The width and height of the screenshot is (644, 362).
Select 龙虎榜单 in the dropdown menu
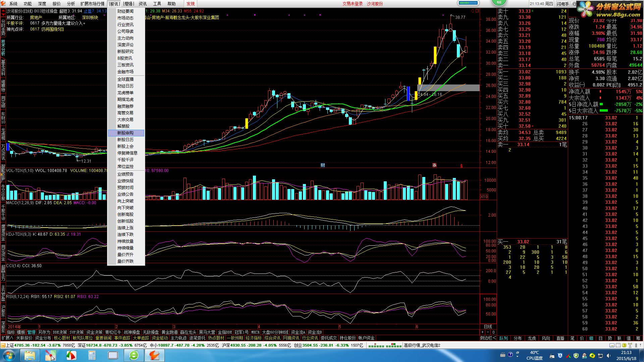[x=126, y=93]
